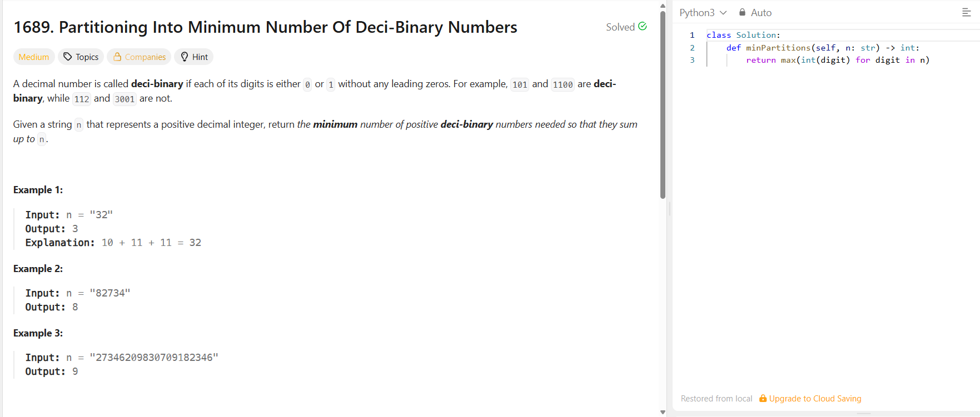
Task: Click the Example 1 heading
Action: [38, 190]
